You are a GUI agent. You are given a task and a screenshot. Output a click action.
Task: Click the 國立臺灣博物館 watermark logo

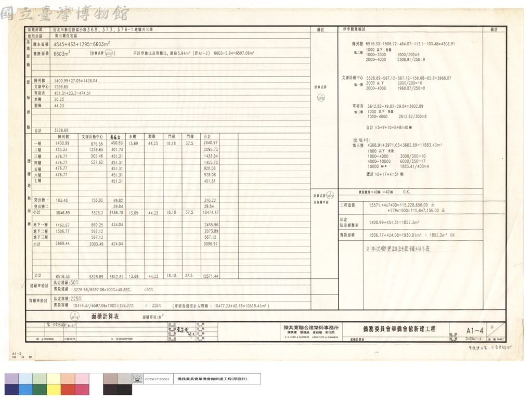(x=64, y=14)
